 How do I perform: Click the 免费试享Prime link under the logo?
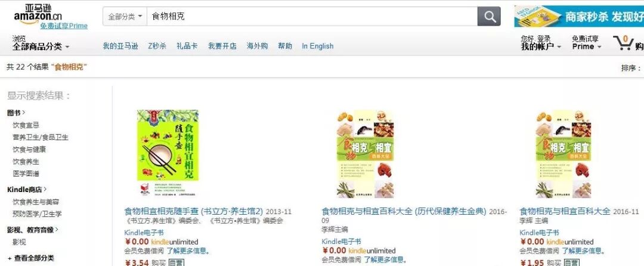(64, 26)
